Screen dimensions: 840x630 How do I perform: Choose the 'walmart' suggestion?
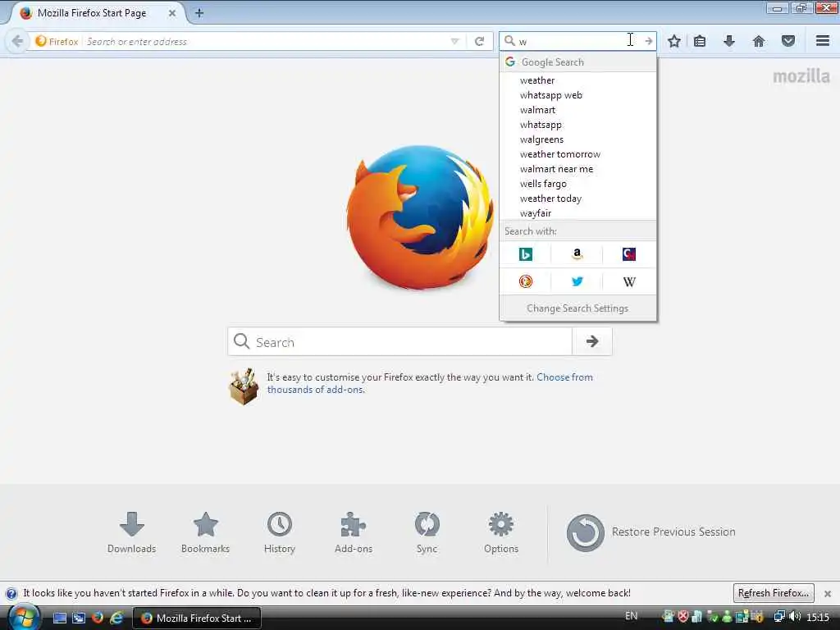(577, 110)
